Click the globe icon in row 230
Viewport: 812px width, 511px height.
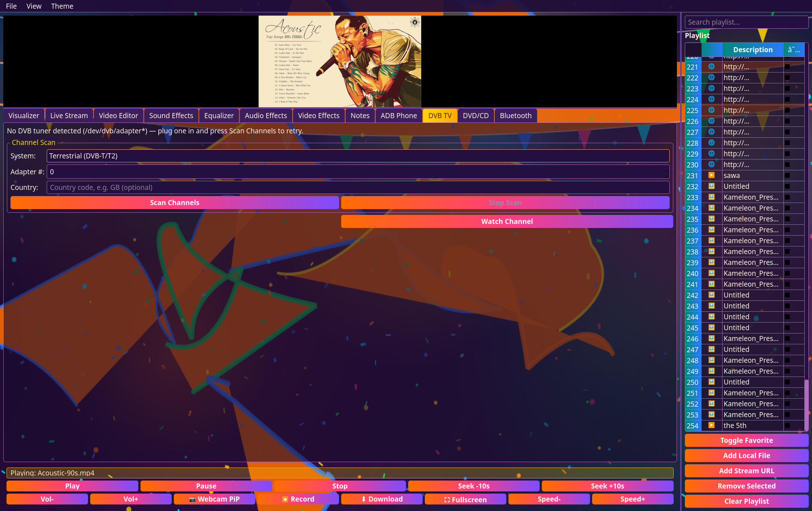[711, 165]
